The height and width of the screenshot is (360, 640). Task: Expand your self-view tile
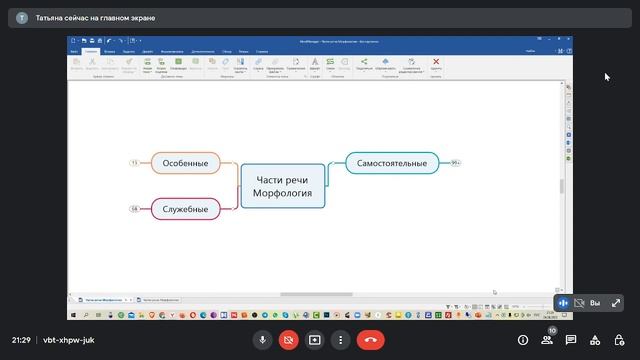click(x=616, y=303)
